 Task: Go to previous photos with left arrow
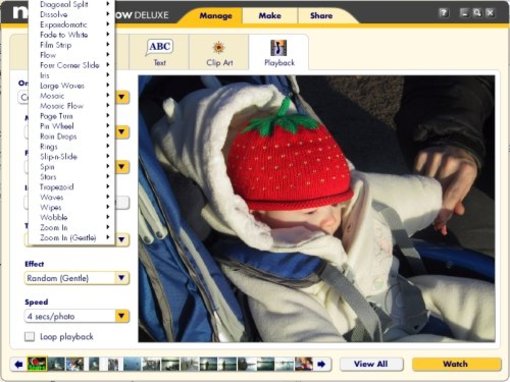coord(19,364)
